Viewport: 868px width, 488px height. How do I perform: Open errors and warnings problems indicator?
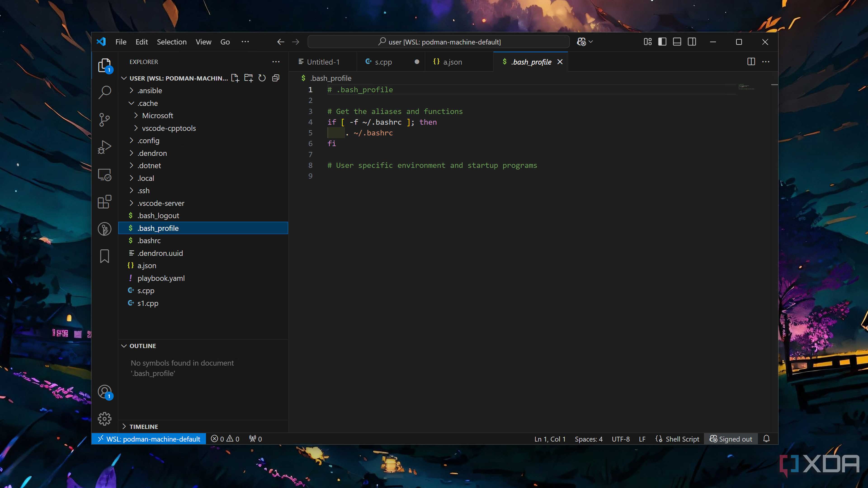[x=225, y=439]
